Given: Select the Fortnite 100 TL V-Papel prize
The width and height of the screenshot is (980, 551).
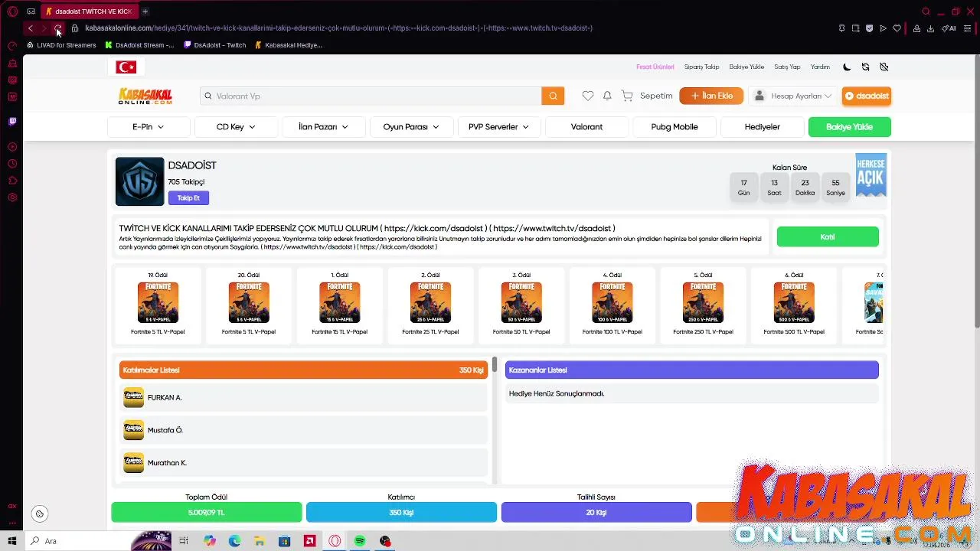Looking at the screenshot, I should (x=612, y=304).
